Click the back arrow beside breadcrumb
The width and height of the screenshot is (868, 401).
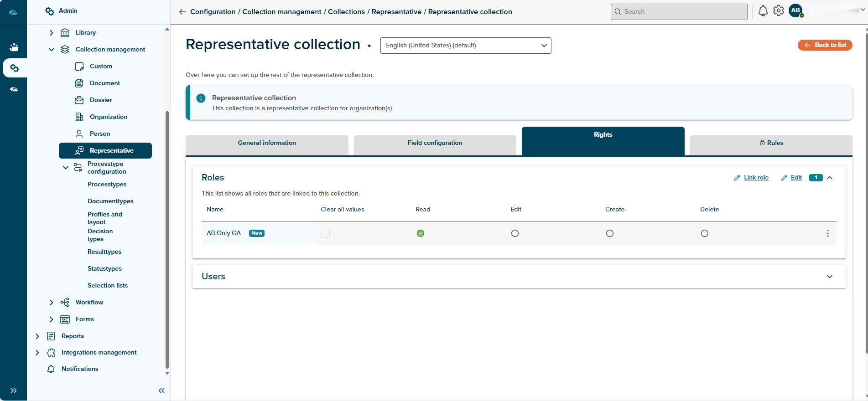coord(182,12)
